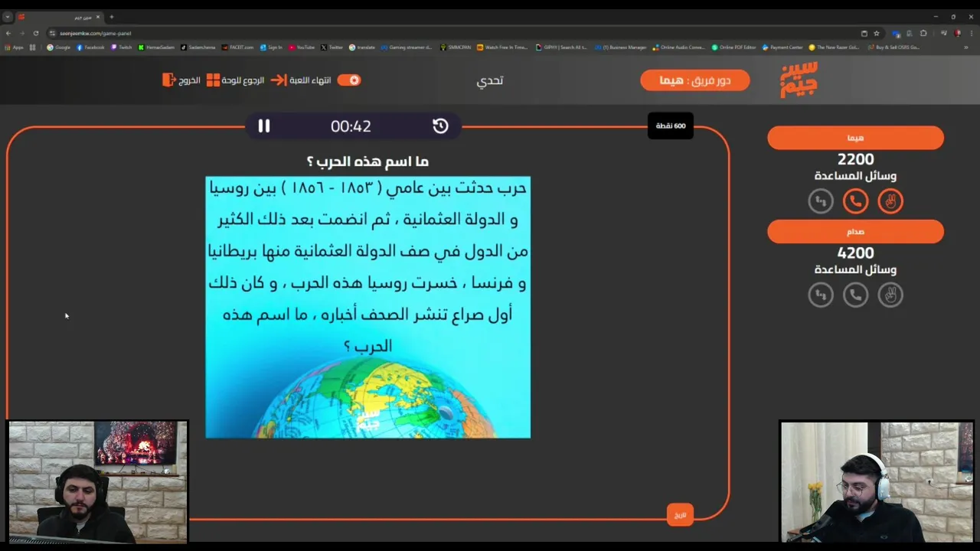Click the ما اسم هذه الحرب ؟ heading

(x=367, y=161)
